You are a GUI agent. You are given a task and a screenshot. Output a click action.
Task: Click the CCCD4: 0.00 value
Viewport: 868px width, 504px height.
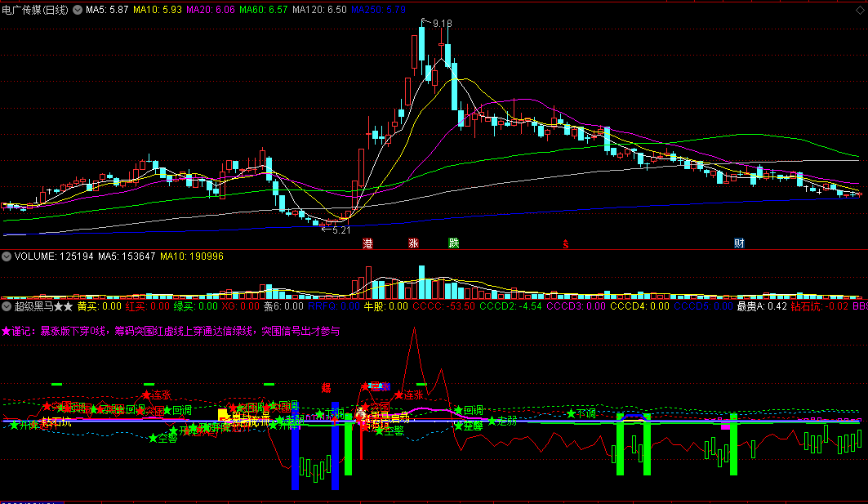(639, 306)
